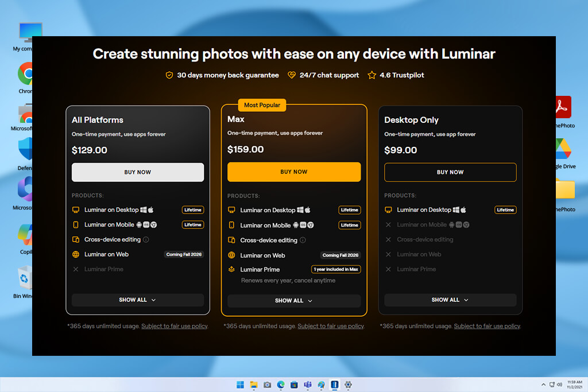The image size is (588, 392).
Task: Select the Defender shield desktop icon
Action: pos(25,154)
